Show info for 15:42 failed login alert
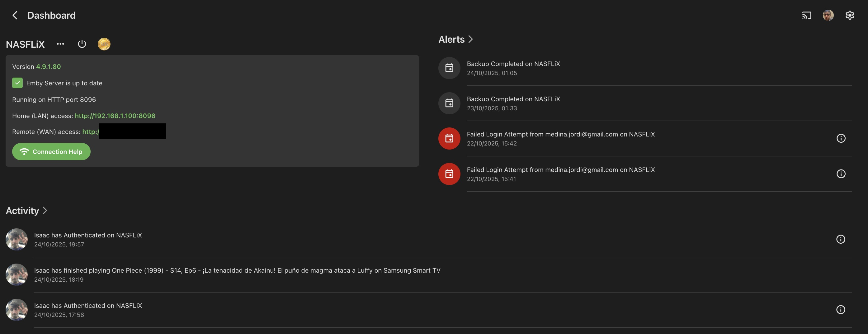 point(841,138)
